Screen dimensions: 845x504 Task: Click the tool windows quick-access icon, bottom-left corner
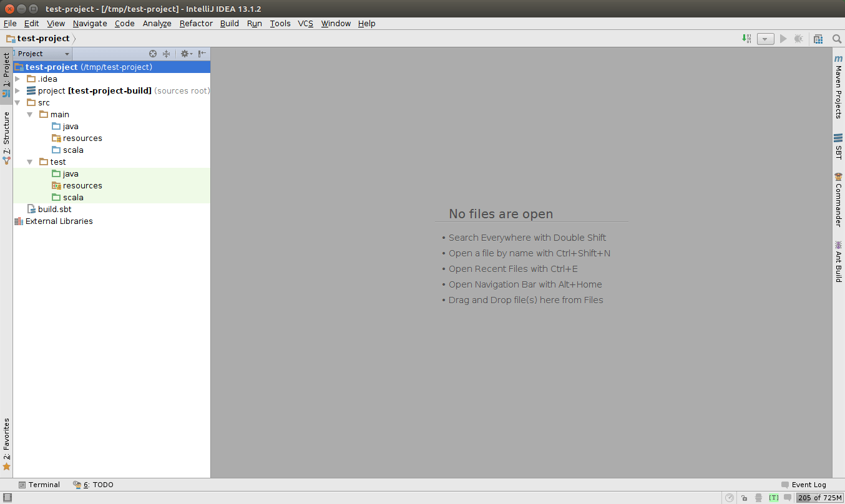coord(7,498)
